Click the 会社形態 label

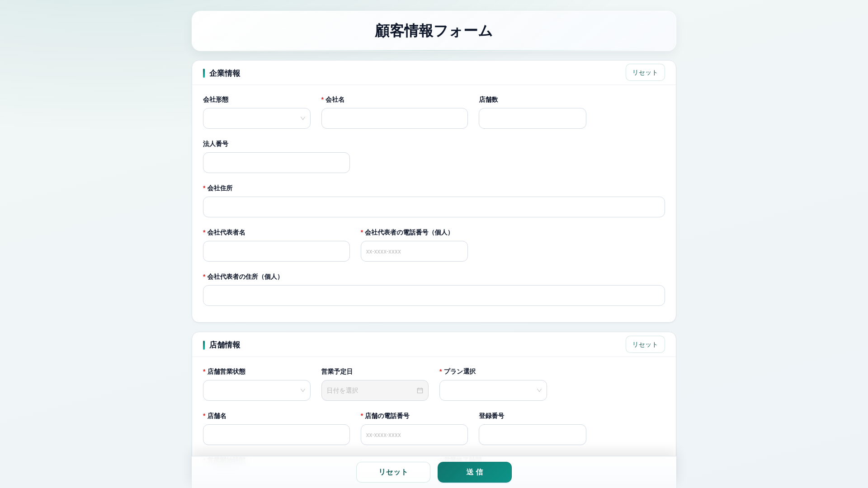216,99
